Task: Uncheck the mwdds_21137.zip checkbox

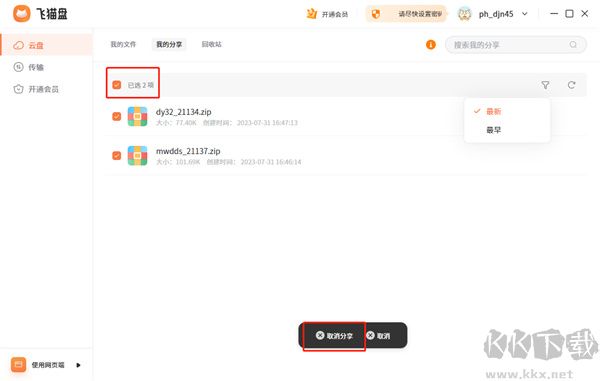Action: pyautogui.click(x=117, y=155)
